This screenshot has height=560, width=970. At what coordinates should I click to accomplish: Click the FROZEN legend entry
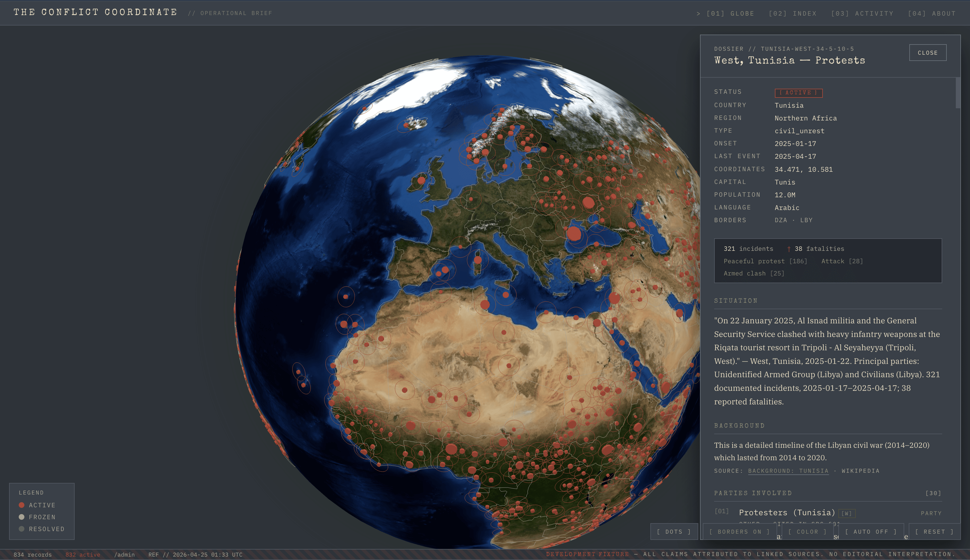37,517
